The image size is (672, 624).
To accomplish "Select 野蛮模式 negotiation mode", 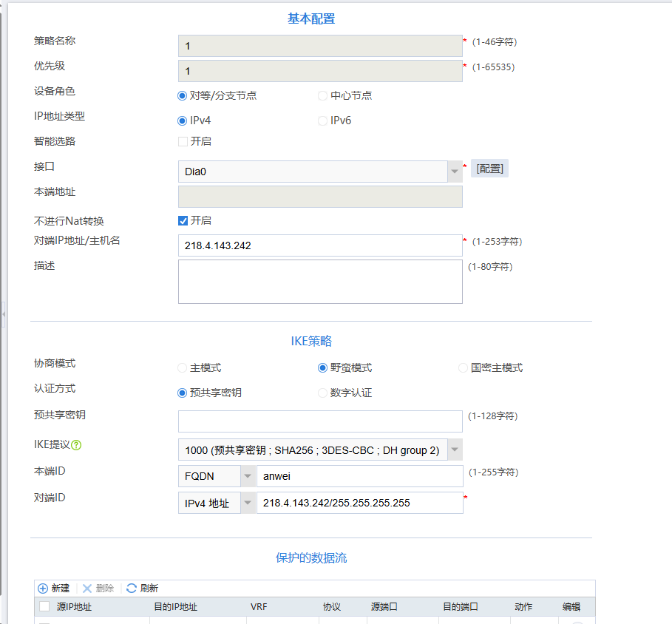I will [x=323, y=367].
